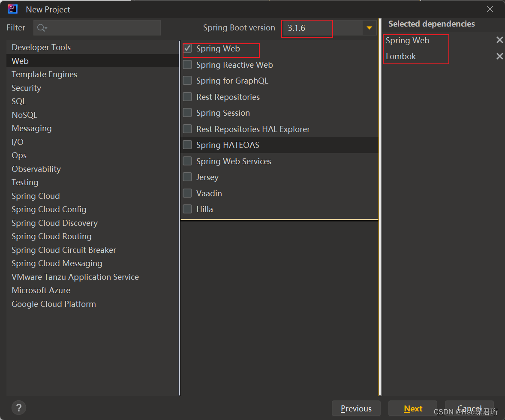Choose the NoSQL category

[x=93, y=115]
